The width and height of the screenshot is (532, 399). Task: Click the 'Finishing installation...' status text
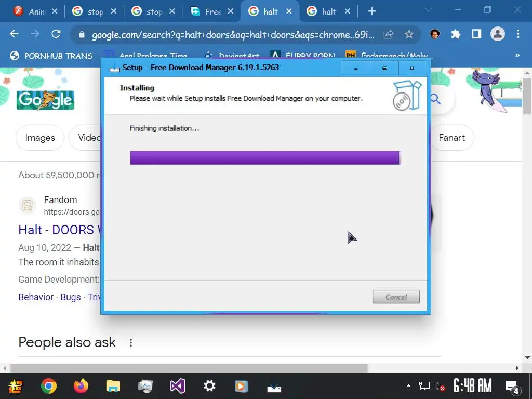pyautogui.click(x=164, y=128)
